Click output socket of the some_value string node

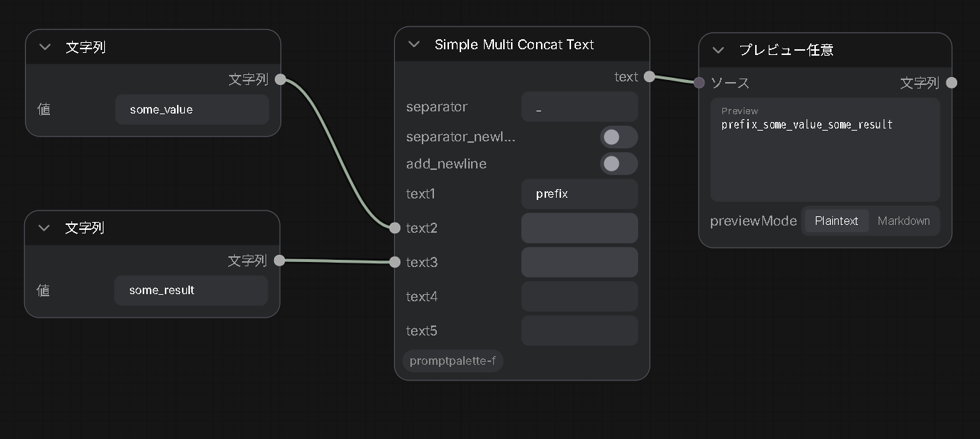coord(281,79)
